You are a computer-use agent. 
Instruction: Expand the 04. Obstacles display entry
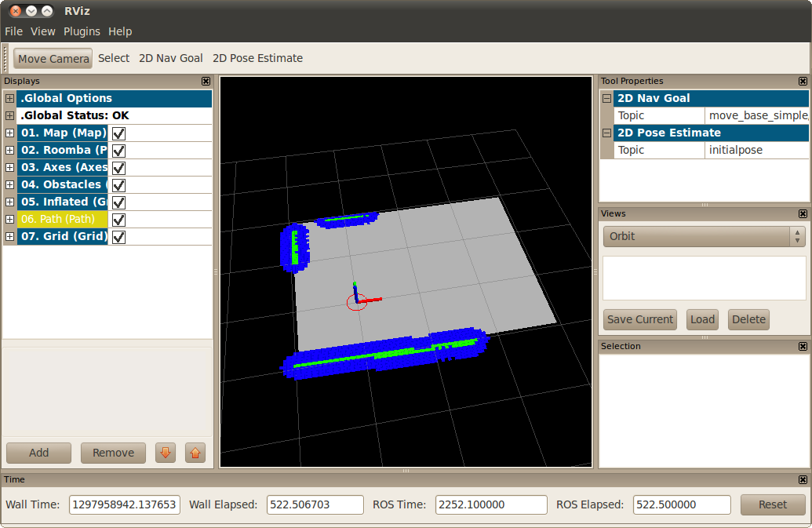(x=9, y=185)
